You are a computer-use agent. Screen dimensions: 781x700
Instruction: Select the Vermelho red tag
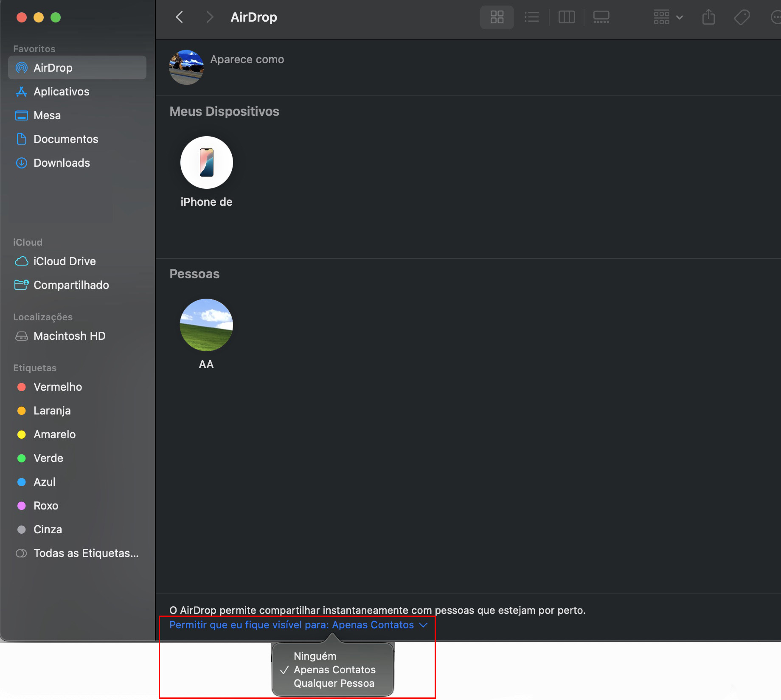tap(58, 387)
